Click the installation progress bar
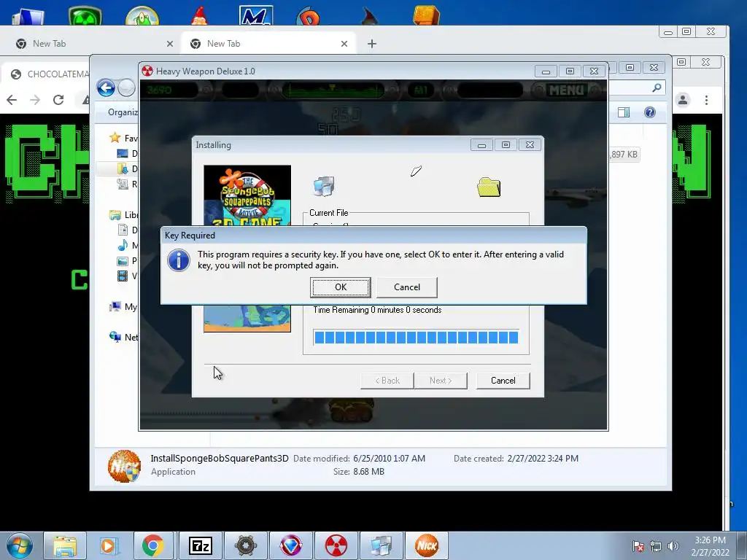This screenshot has height=560, width=747. point(416,338)
